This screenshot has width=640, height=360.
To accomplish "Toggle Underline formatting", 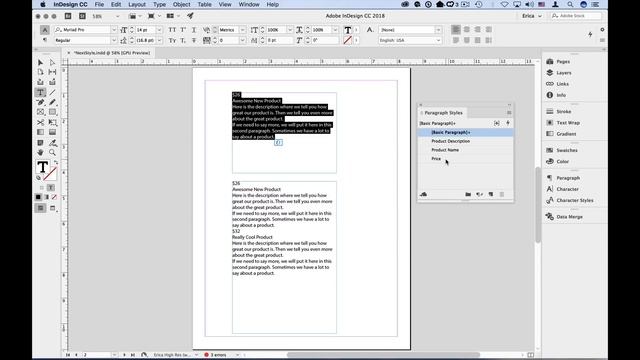I will point(194,30).
